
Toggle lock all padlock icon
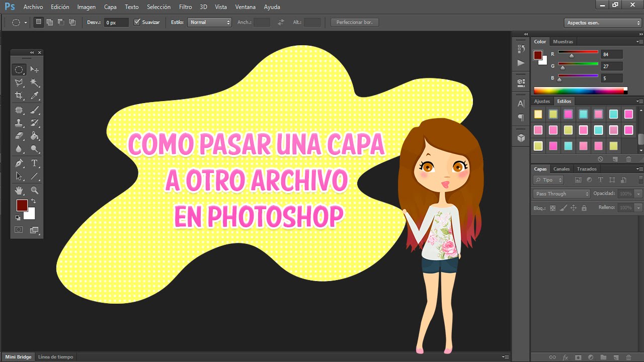(584, 208)
